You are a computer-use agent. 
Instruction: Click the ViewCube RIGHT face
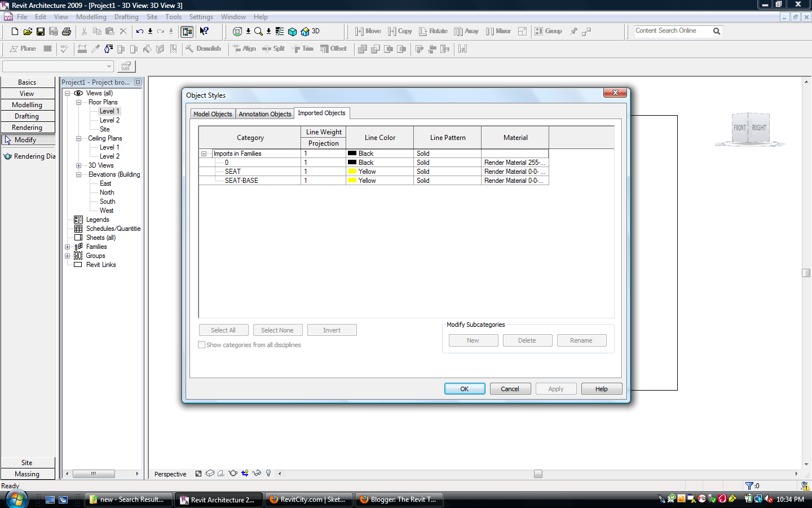759,128
